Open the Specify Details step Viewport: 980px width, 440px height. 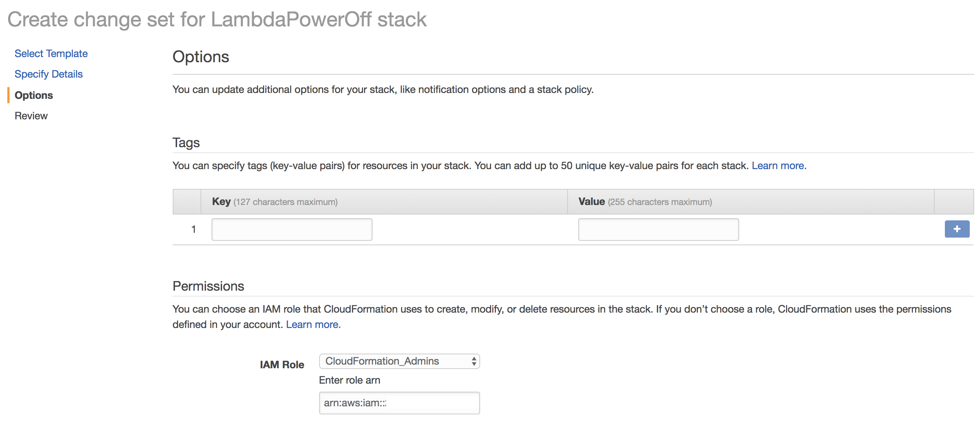[48, 74]
